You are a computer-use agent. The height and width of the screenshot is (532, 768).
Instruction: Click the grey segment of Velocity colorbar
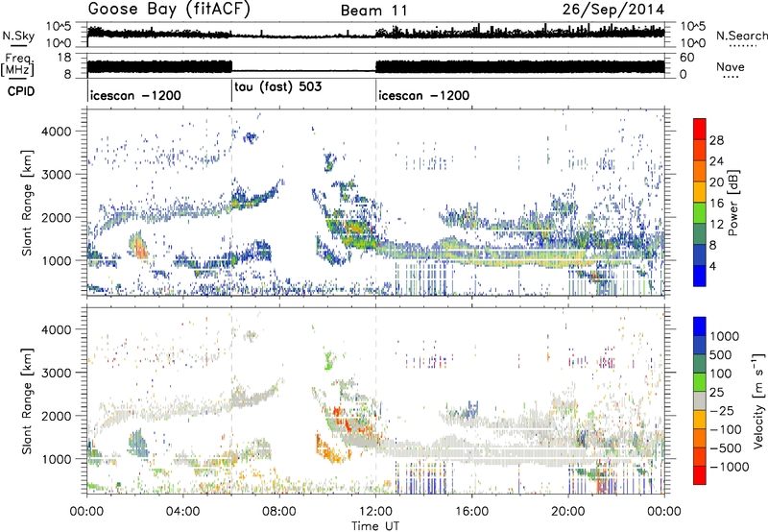[x=700, y=401]
